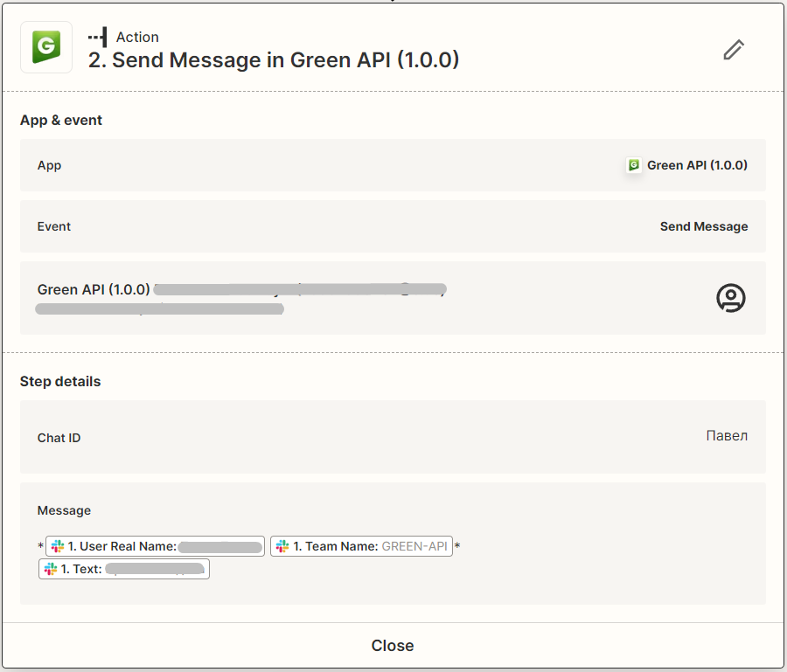Screen dimensions: 787x672
Task: Click the App & event section header
Action: point(60,120)
